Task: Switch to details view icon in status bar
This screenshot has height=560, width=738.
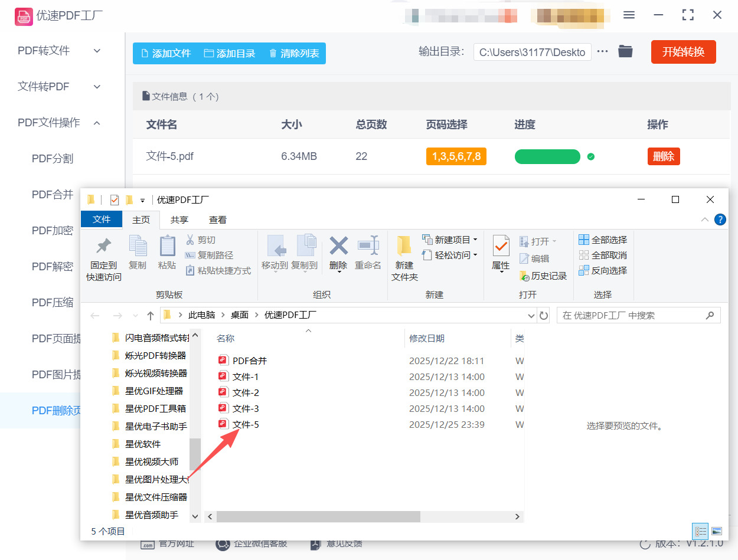Action: (701, 531)
